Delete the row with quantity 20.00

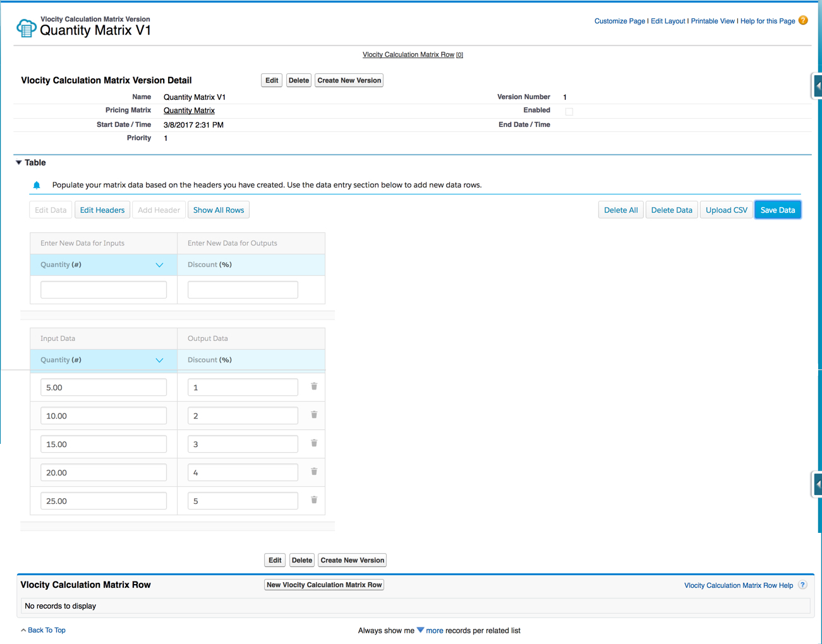[x=314, y=472]
